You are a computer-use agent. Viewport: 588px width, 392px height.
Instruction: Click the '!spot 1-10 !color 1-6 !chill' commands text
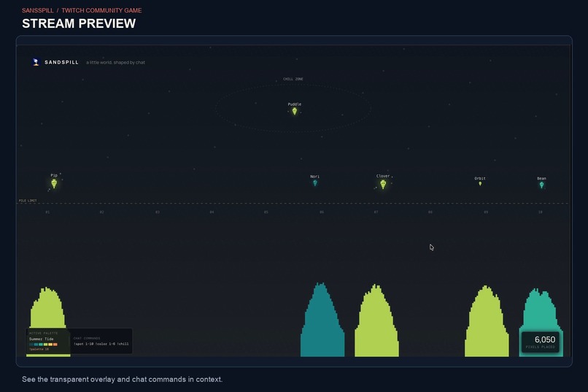pos(101,344)
